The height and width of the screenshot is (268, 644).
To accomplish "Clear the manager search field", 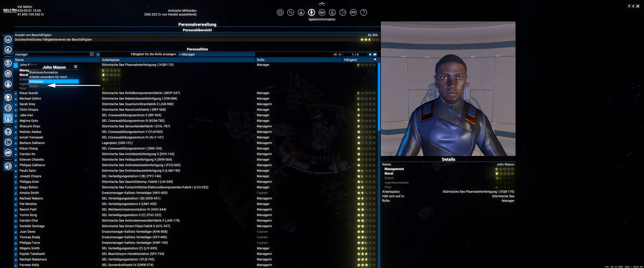I will 98,54.
